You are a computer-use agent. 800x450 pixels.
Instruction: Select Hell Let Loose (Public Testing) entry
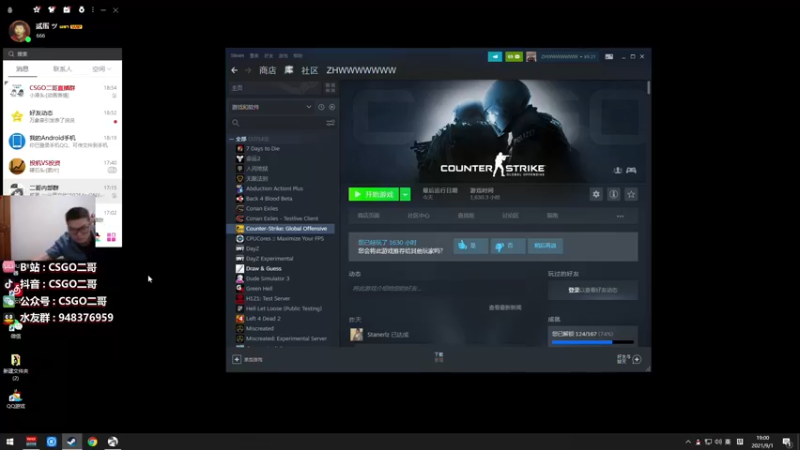click(284, 309)
